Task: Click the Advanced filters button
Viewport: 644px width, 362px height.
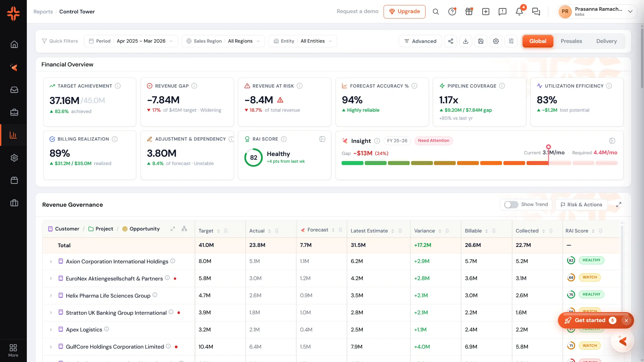Action: [420, 41]
